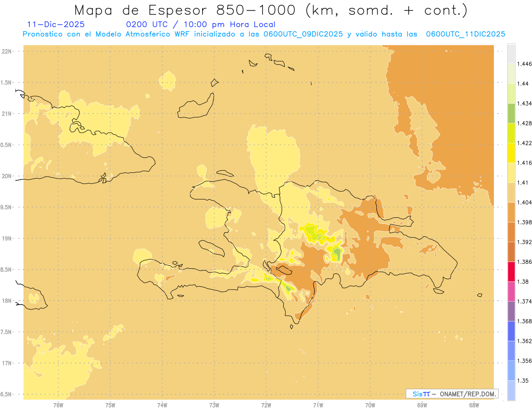Click the legend value '1.362'

525,341
